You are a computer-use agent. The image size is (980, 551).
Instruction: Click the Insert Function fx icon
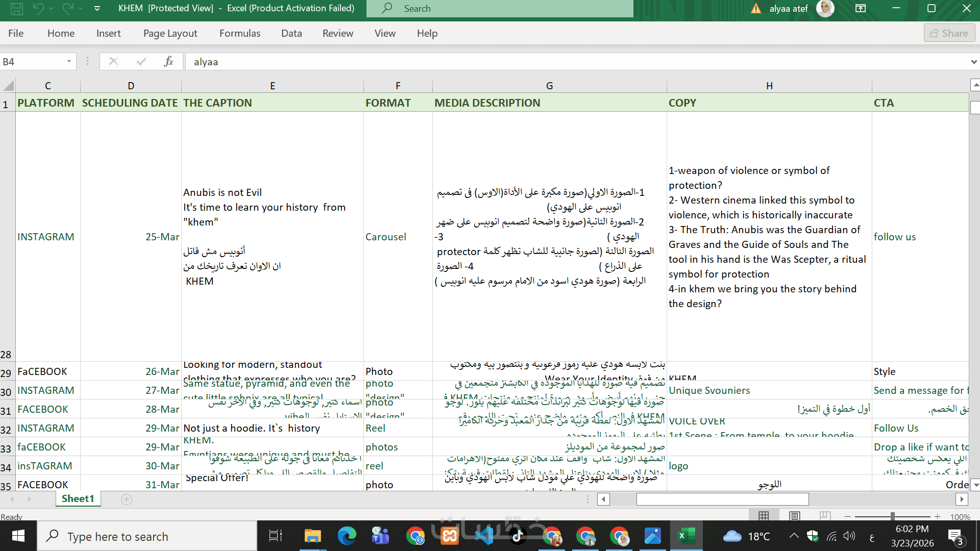(x=168, y=62)
